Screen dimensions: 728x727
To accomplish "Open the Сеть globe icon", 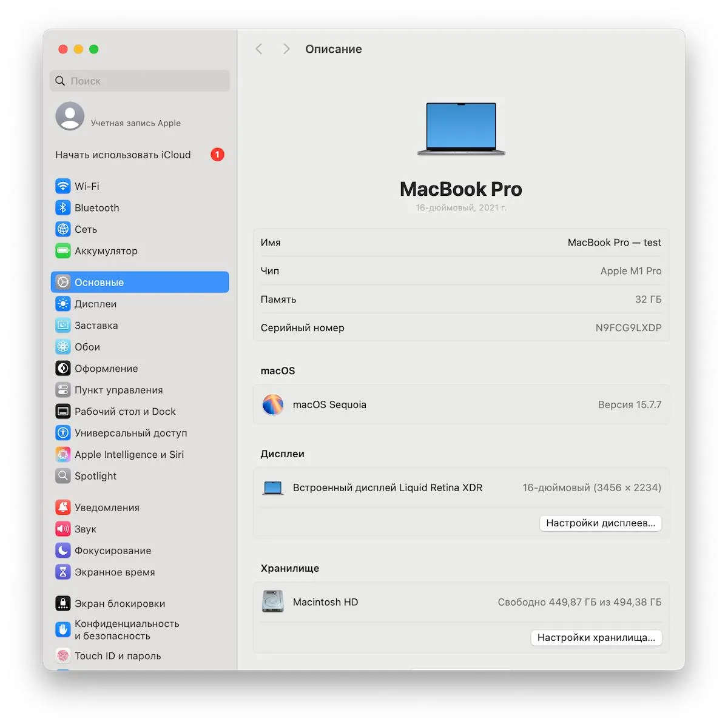I will coord(63,229).
